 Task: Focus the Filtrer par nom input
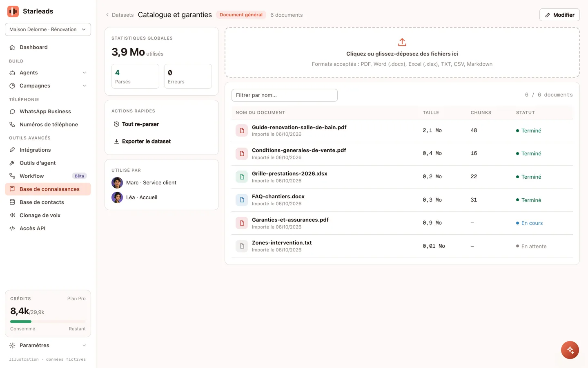tap(285, 95)
